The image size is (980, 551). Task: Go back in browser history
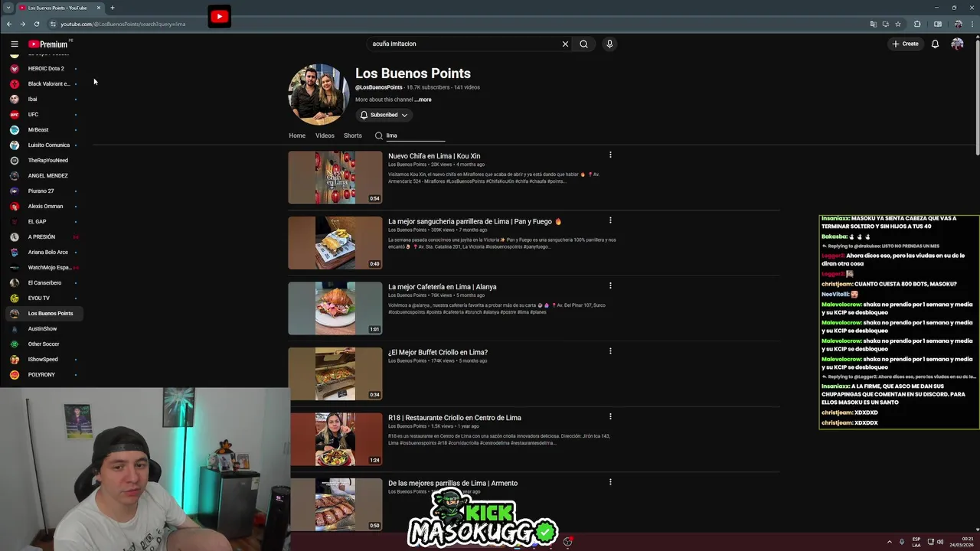pyautogui.click(x=9, y=24)
